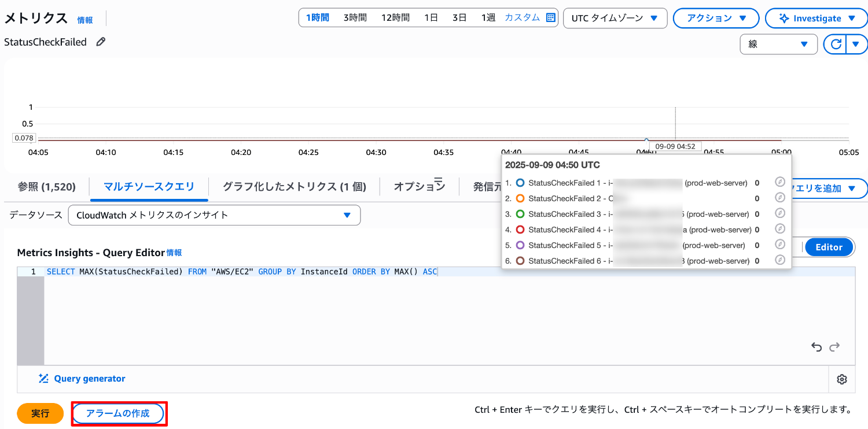The width and height of the screenshot is (868, 429).
Task: Click the 0.078 y-axis value label
Action: pos(24,138)
